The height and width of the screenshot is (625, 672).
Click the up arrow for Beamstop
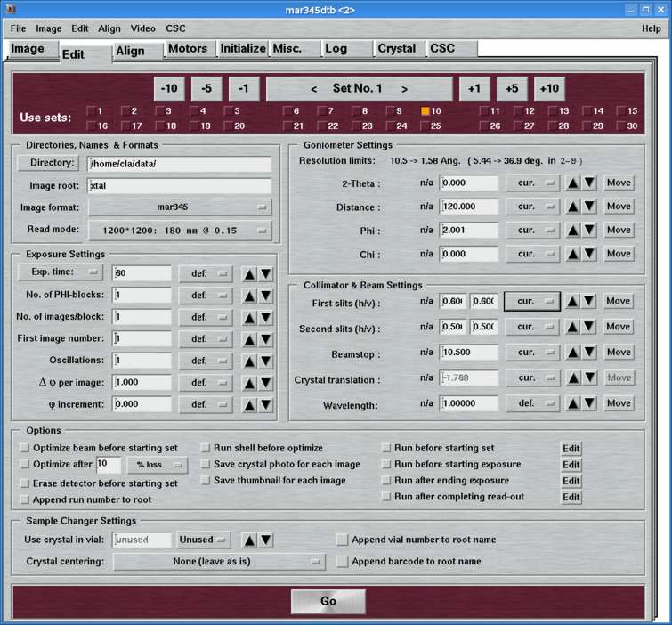click(x=572, y=353)
